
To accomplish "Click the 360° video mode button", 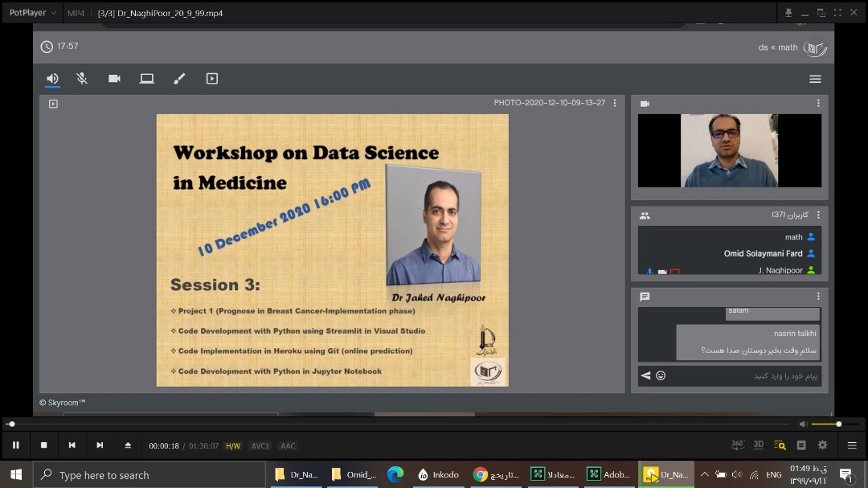I will coord(737,445).
